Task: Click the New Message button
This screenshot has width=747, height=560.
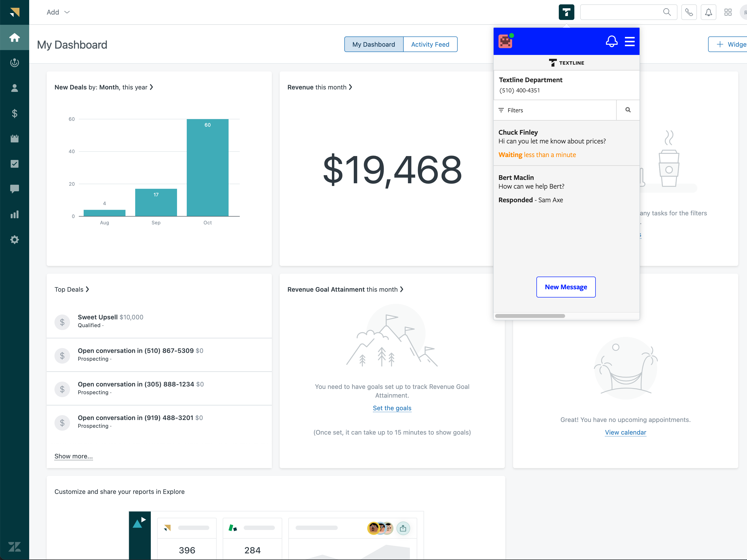Action: [x=566, y=287]
